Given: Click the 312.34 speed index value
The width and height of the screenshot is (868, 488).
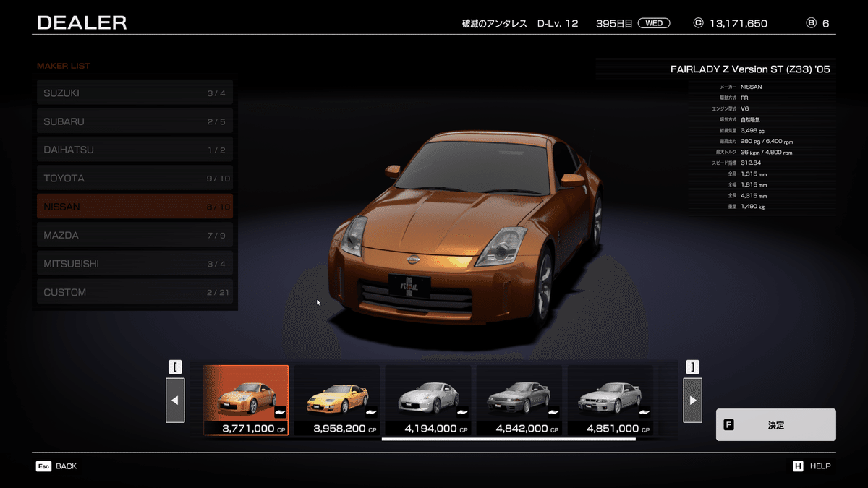Looking at the screenshot, I should click(x=751, y=163).
